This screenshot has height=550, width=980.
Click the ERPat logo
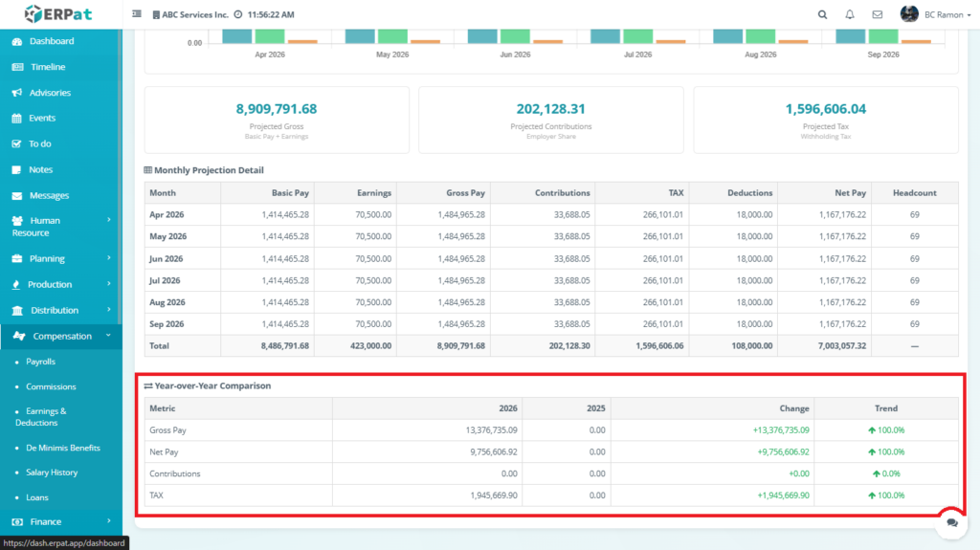(x=59, y=13)
